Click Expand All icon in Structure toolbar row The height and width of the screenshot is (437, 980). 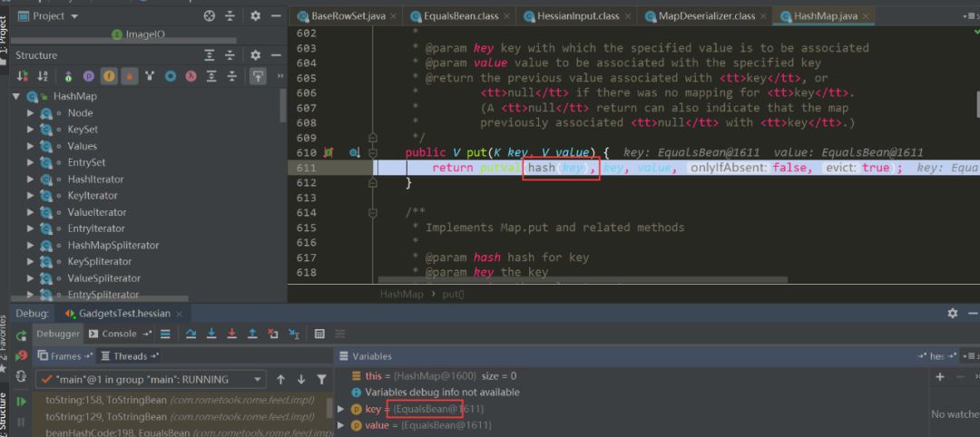tap(211, 76)
